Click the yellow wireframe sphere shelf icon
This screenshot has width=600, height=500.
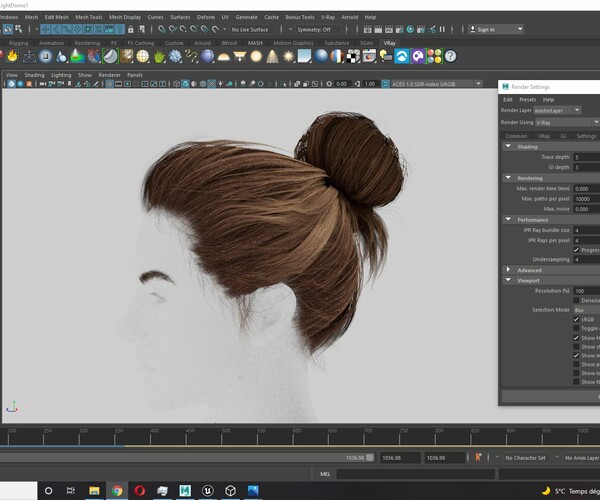coord(143,56)
